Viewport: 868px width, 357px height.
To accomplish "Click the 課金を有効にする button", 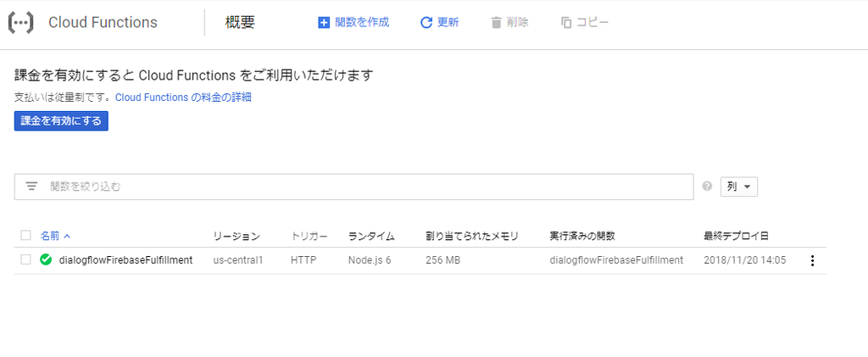I will (x=61, y=121).
